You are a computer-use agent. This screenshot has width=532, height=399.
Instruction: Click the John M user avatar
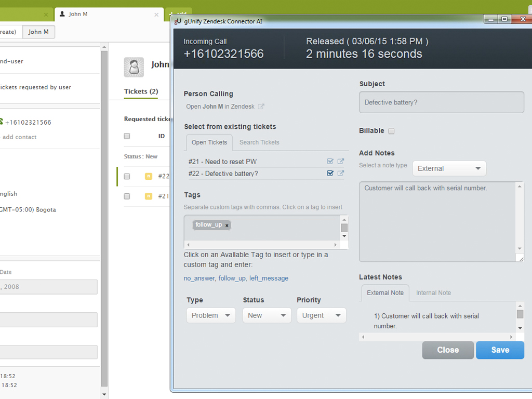134,67
